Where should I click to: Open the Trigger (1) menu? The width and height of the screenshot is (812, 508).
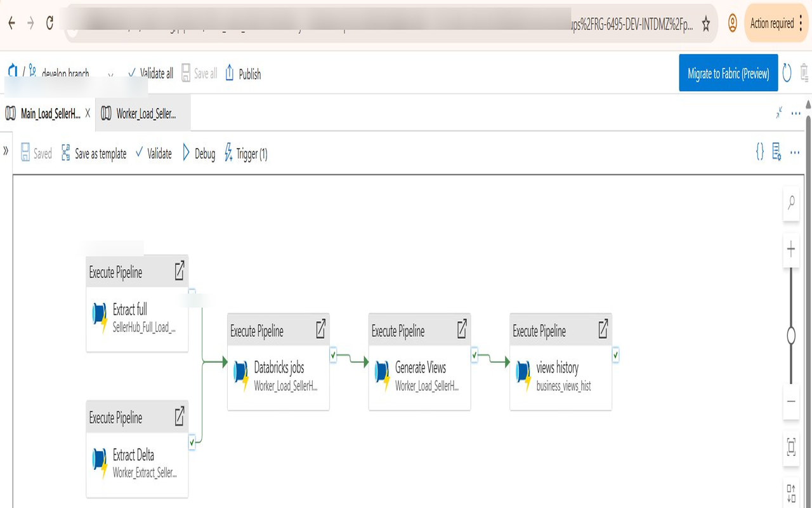point(246,153)
